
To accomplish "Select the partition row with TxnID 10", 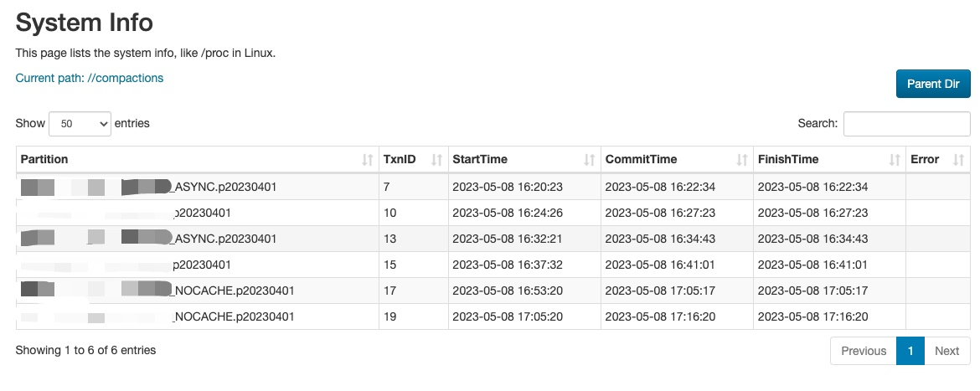I will (x=201, y=213).
